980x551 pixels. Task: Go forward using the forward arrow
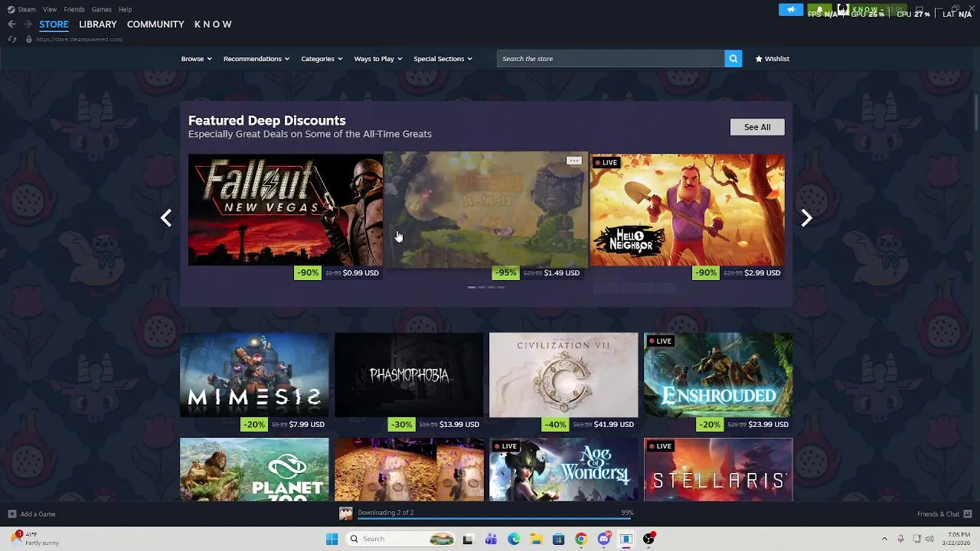coord(28,24)
